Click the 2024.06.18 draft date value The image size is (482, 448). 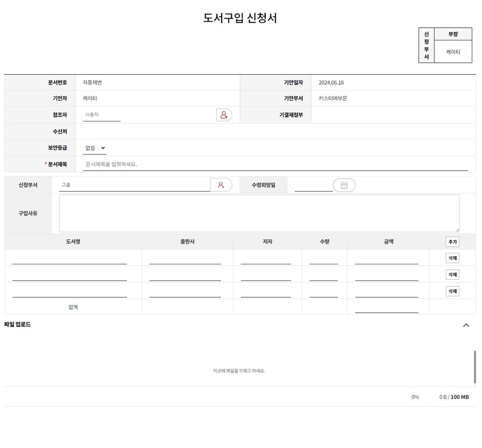[331, 83]
